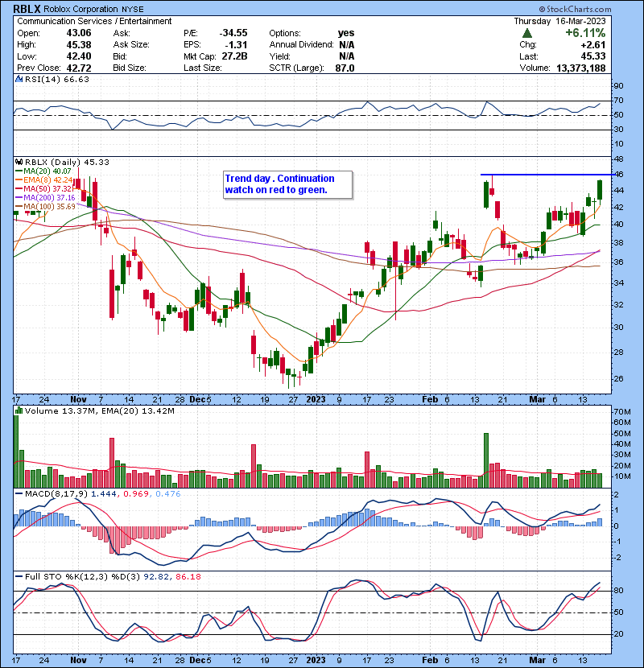Click the MACD value 1.444
This screenshot has height=668, width=644.
click(104, 494)
